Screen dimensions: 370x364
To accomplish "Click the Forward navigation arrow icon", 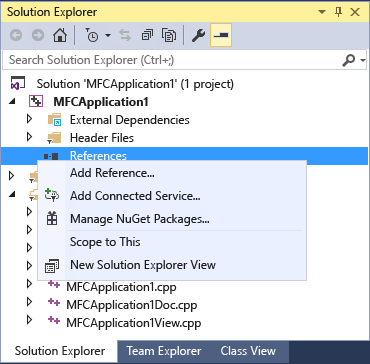I will (38, 35).
